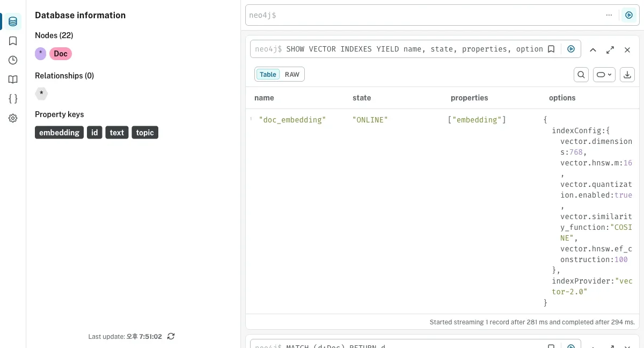The height and width of the screenshot is (348, 644).
Task: Refresh the database information
Action: 171,336
